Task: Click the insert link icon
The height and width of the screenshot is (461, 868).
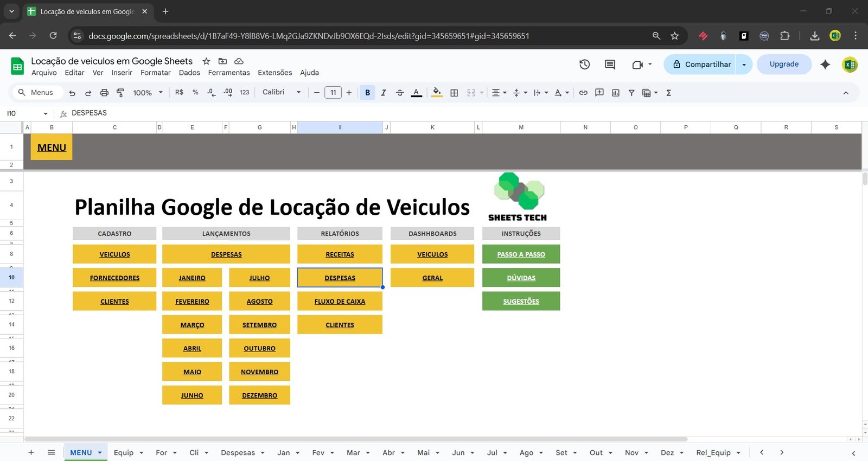Action: coord(583,93)
